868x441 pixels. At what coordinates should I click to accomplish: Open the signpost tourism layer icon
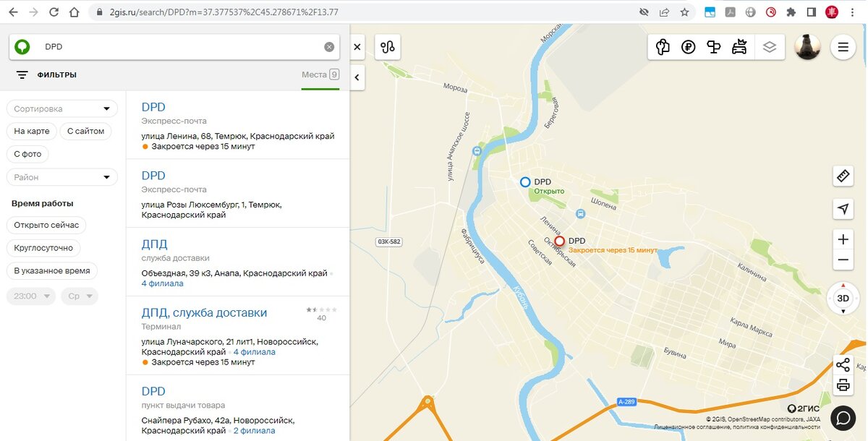(714, 47)
